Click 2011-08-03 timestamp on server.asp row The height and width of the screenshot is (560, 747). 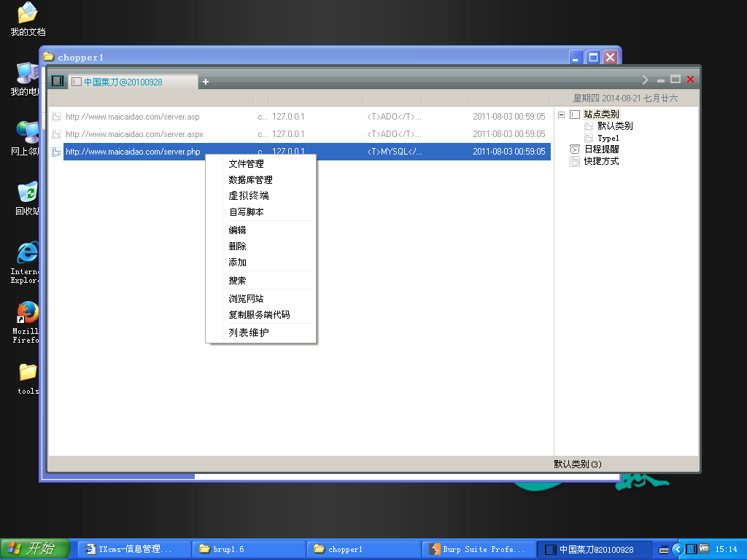[x=508, y=117]
